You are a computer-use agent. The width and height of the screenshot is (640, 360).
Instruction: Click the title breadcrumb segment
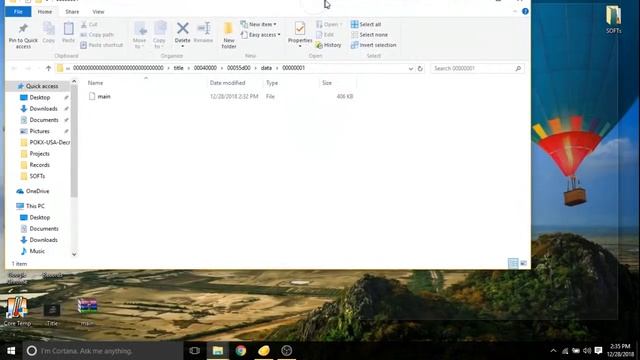(x=178, y=68)
